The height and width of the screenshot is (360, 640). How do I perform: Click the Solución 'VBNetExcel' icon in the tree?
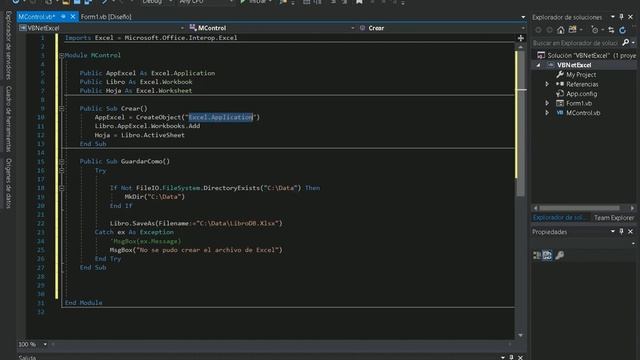(x=541, y=55)
